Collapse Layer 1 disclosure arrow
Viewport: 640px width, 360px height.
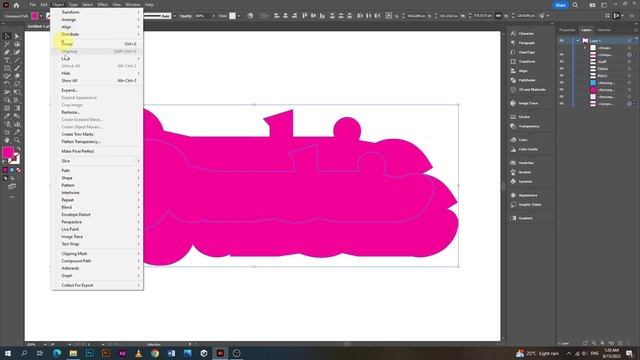point(577,41)
